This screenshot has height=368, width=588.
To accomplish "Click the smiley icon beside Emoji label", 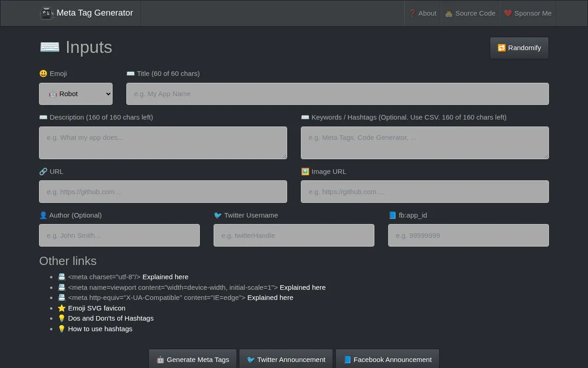I will (43, 74).
